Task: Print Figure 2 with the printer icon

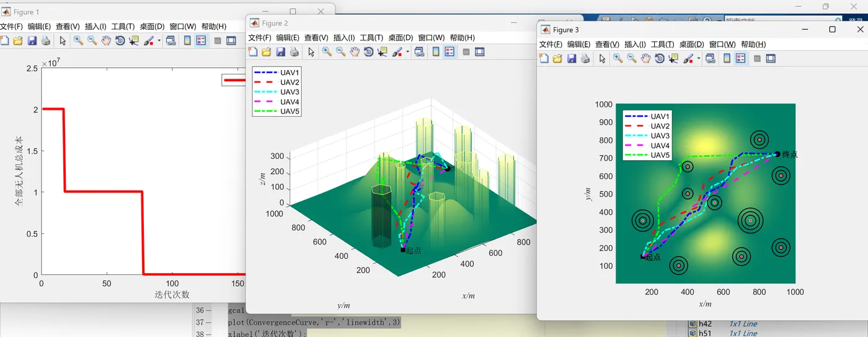Action: click(x=294, y=52)
